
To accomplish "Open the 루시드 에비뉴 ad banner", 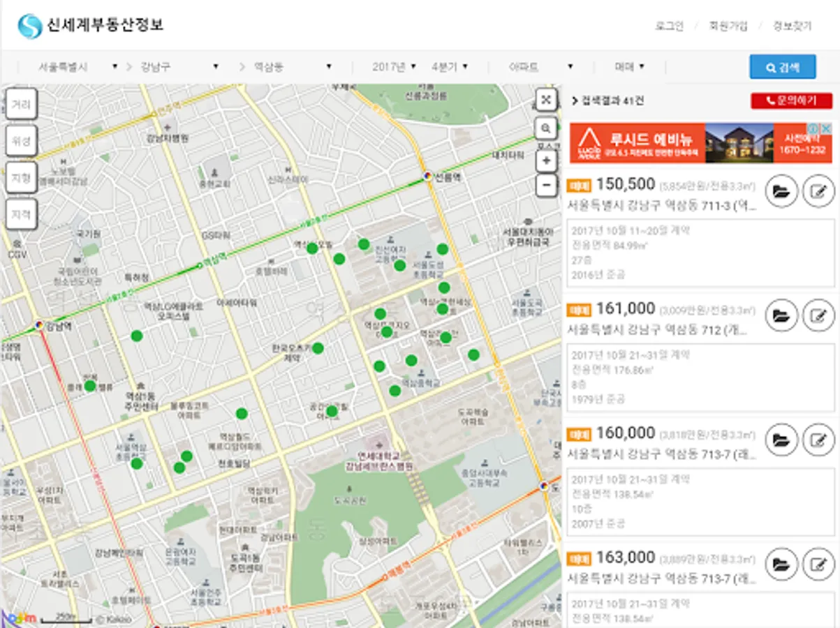I will pyautogui.click(x=701, y=142).
